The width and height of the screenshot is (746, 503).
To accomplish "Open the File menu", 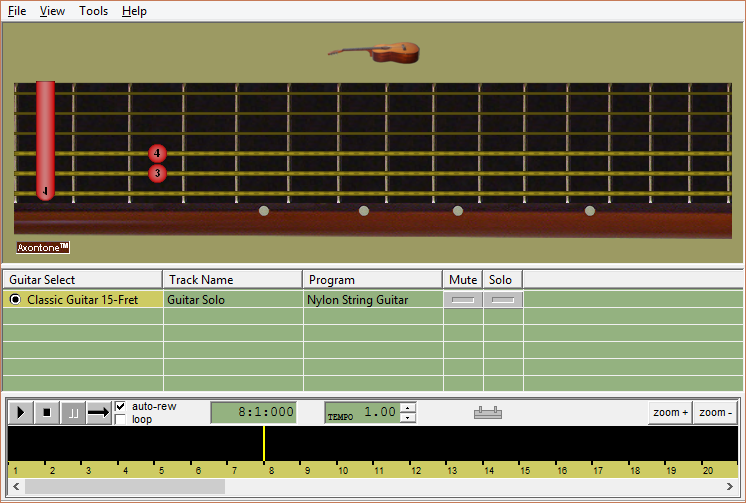I will (17, 11).
